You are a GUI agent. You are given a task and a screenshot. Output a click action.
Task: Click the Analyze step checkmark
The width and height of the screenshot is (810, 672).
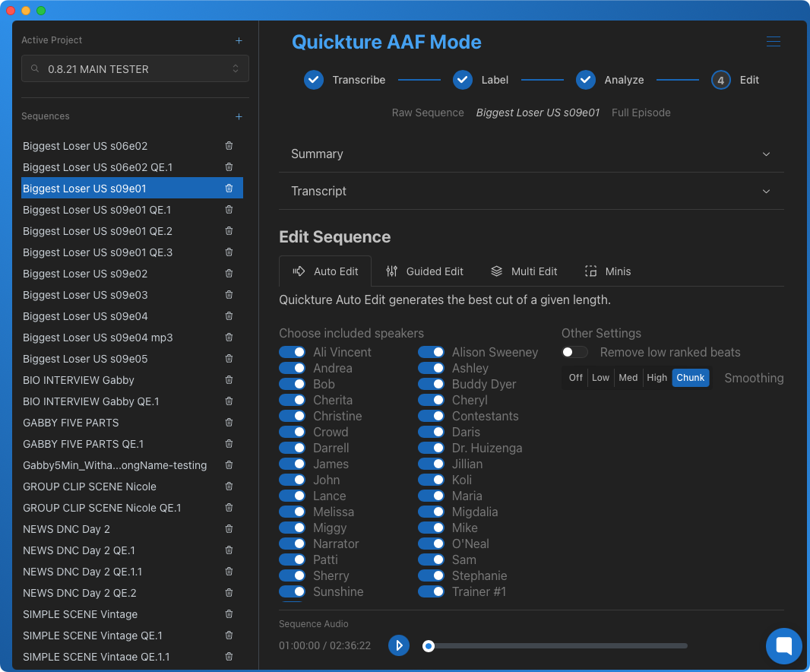(585, 80)
